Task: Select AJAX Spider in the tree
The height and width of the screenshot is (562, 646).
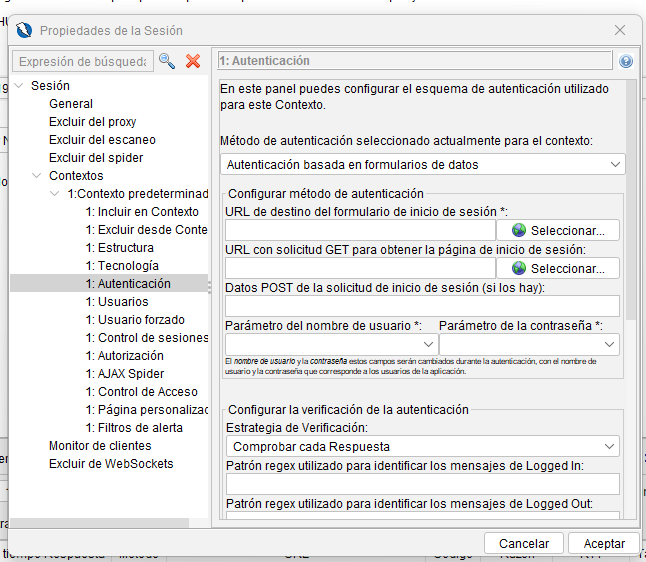Action: tap(133, 374)
